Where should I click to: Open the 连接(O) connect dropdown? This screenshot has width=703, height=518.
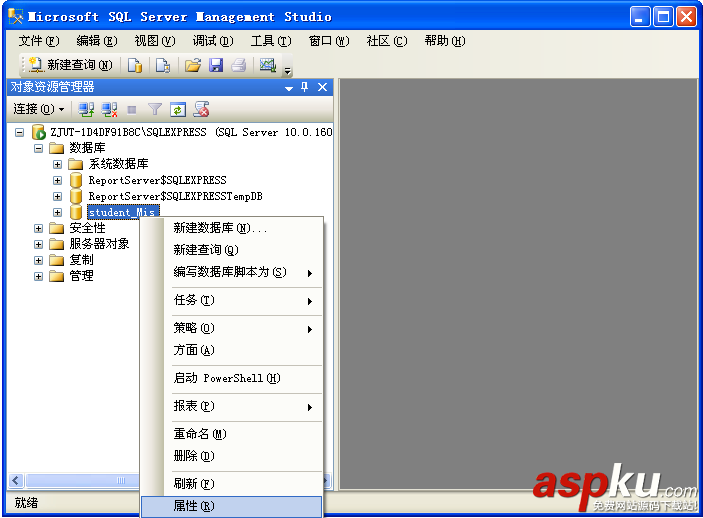[39, 109]
